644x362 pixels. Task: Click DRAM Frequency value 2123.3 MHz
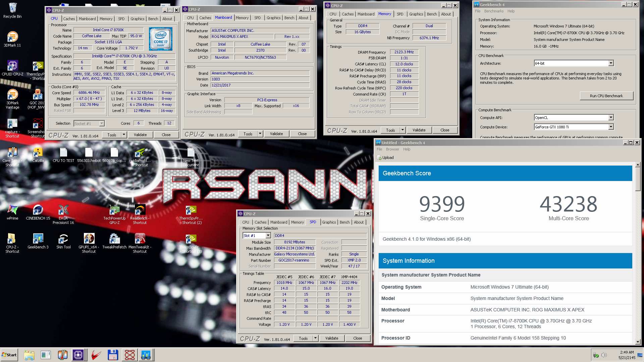point(404,52)
